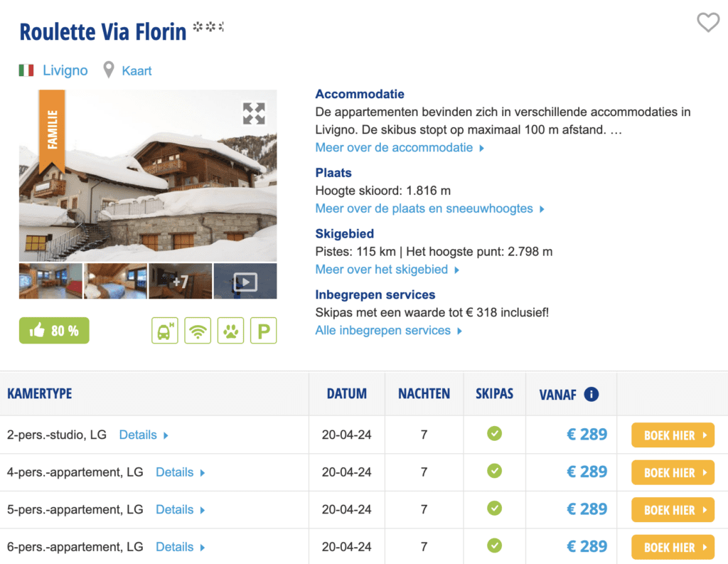Click skipas checkmark for 6-pers.-appartement row
Image resolution: width=728 pixels, height=564 pixels.
point(494,546)
